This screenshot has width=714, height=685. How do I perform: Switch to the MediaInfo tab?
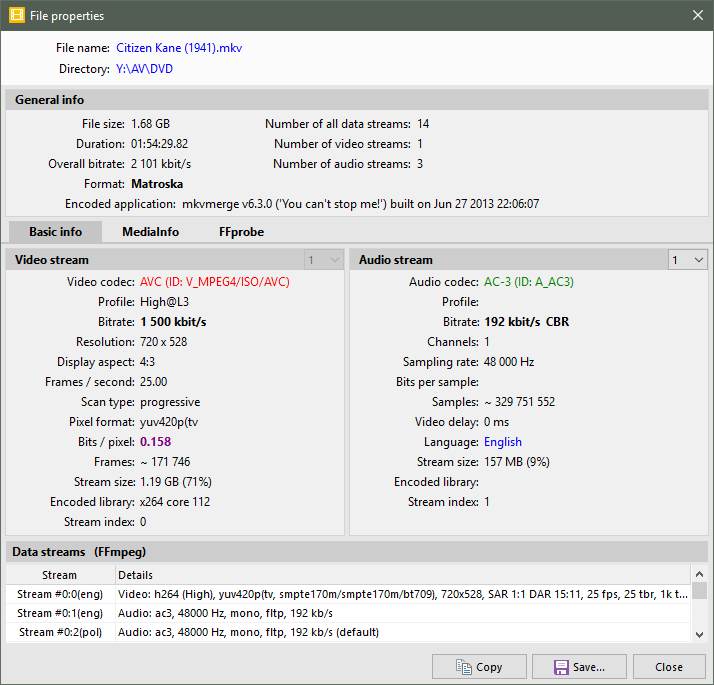tap(150, 232)
